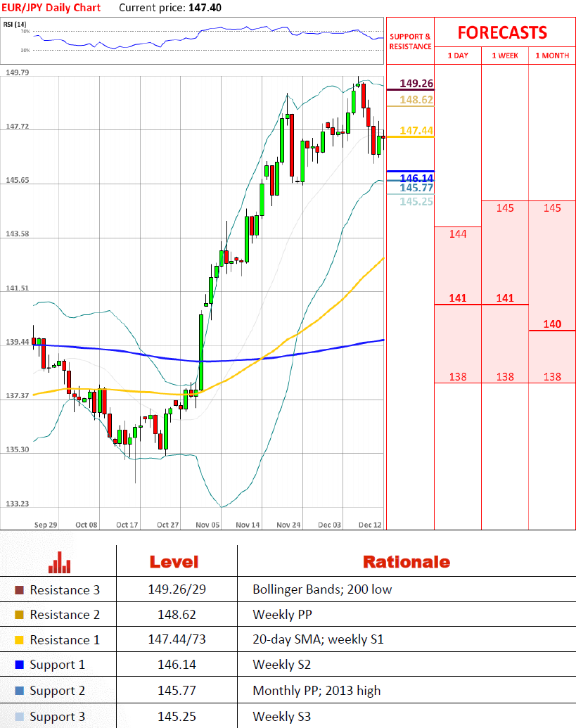
Task: Click the 139.44 price axis label
Action: tap(17, 342)
